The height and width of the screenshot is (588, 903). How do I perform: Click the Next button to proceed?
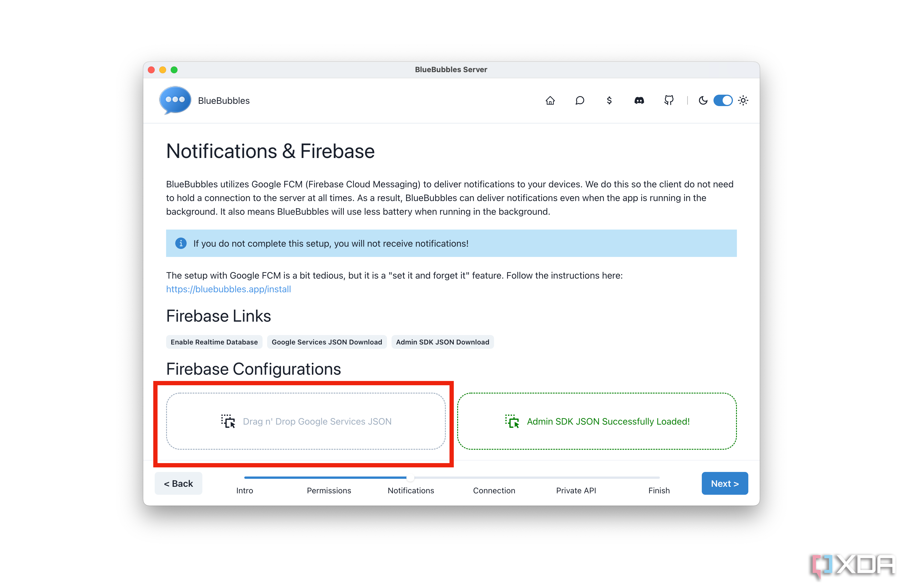(725, 483)
